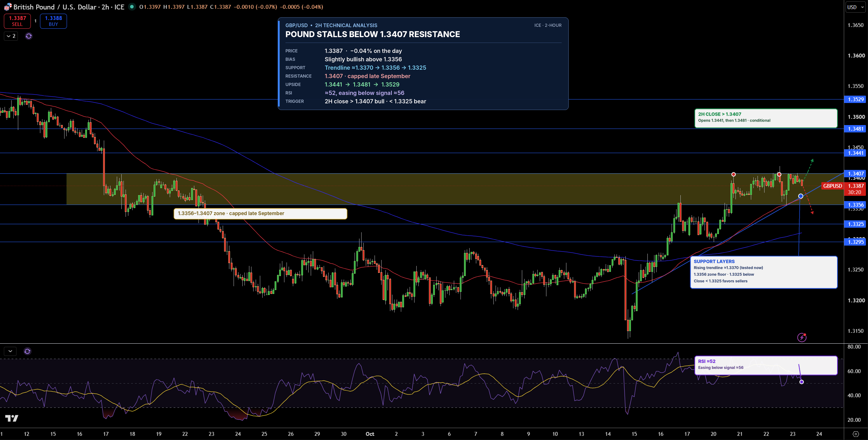Click the 80.00 RSI scale value
Viewport: 868px width, 440px height.
pos(854,347)
